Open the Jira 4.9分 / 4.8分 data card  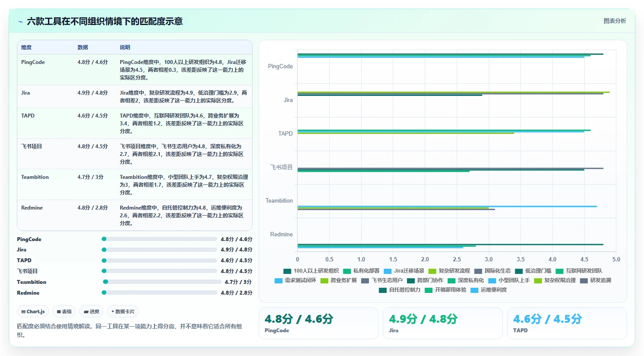tap(442, 323)
